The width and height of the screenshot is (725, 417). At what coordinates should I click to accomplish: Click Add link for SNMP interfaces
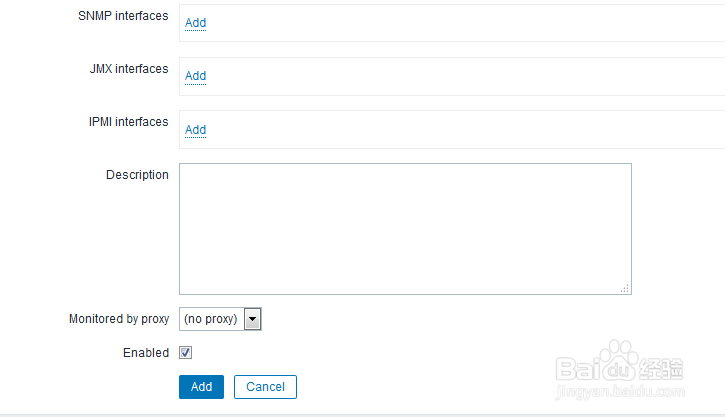pos(195,23)
